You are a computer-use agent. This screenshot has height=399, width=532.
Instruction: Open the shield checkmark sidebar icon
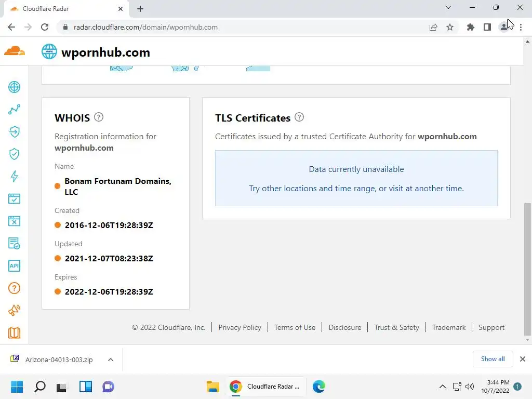coord(14,154)
